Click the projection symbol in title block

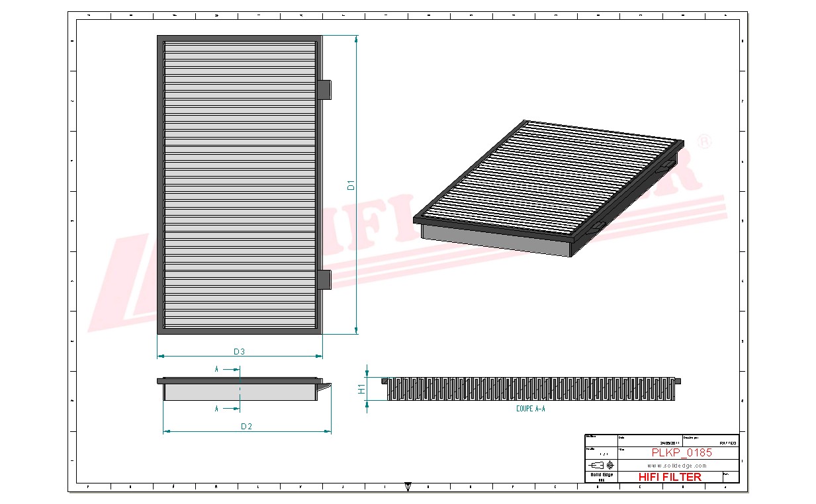click(600, 465)
